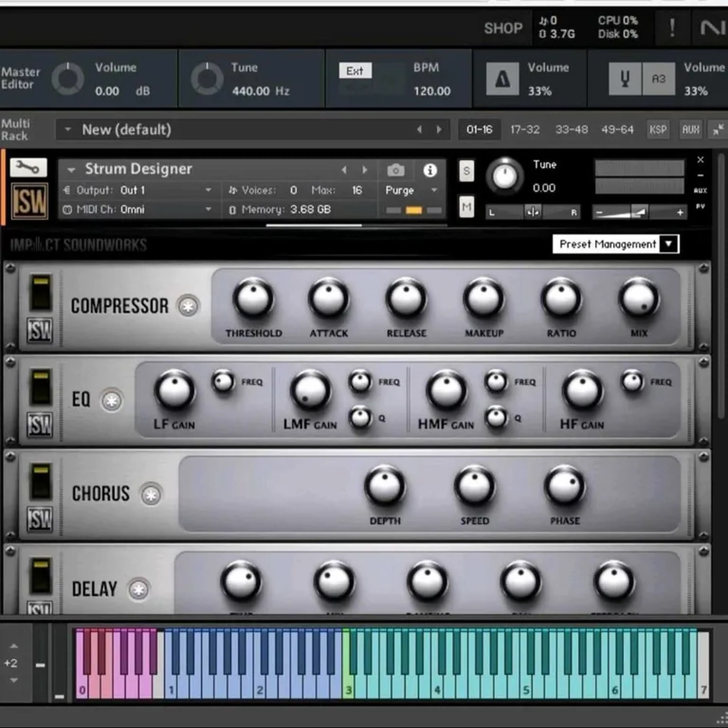Click the Master Editor Volume knob
Viewport: 728px width, 728px height.
(x=68, y=79)
